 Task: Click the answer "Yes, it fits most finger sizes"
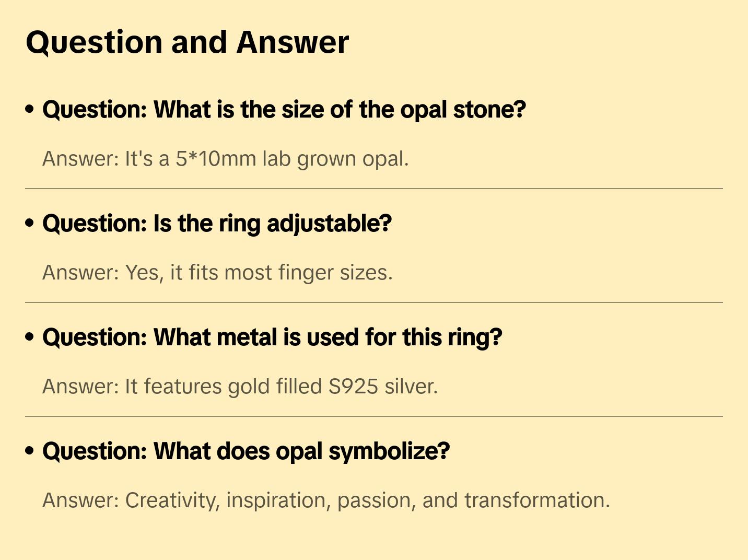pos(217,273)
